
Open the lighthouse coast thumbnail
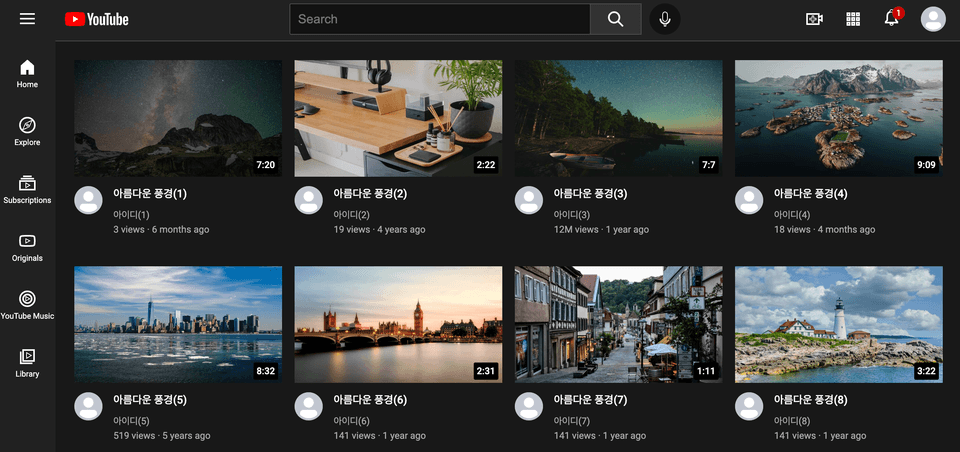[x=839, y=325]
